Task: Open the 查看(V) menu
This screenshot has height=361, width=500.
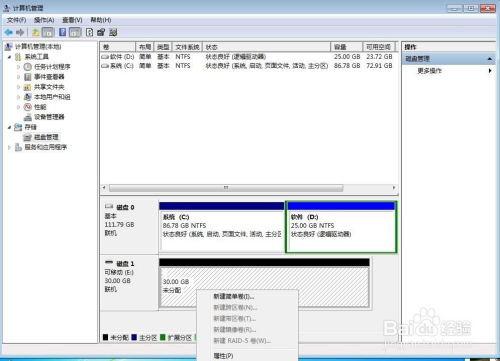Action: pos(72,20)
